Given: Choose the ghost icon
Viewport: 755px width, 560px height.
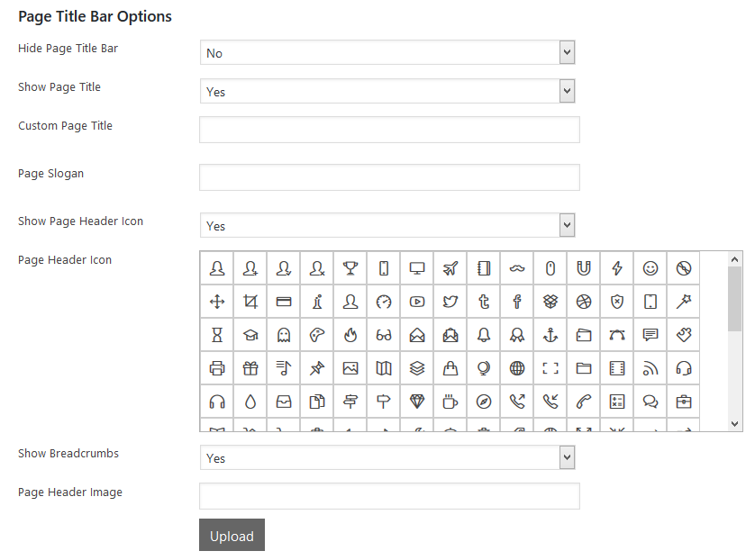Looking at the screenshot, I should click(x=284, y=335).
